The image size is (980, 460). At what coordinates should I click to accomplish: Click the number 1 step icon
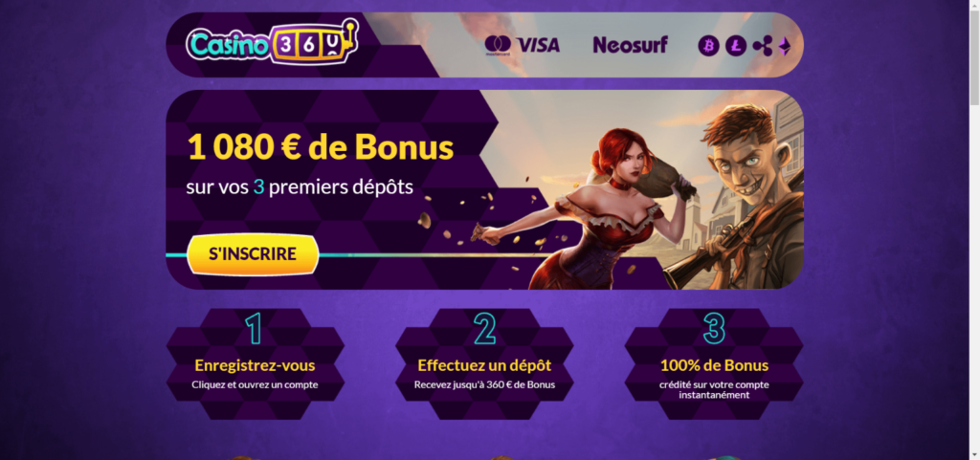[x=253, y=328]
